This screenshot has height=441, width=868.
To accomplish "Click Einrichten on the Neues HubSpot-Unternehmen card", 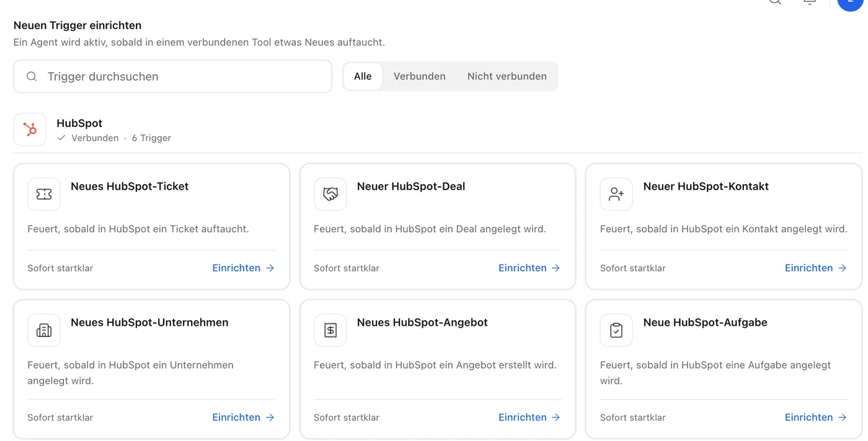I will point(243,417).
